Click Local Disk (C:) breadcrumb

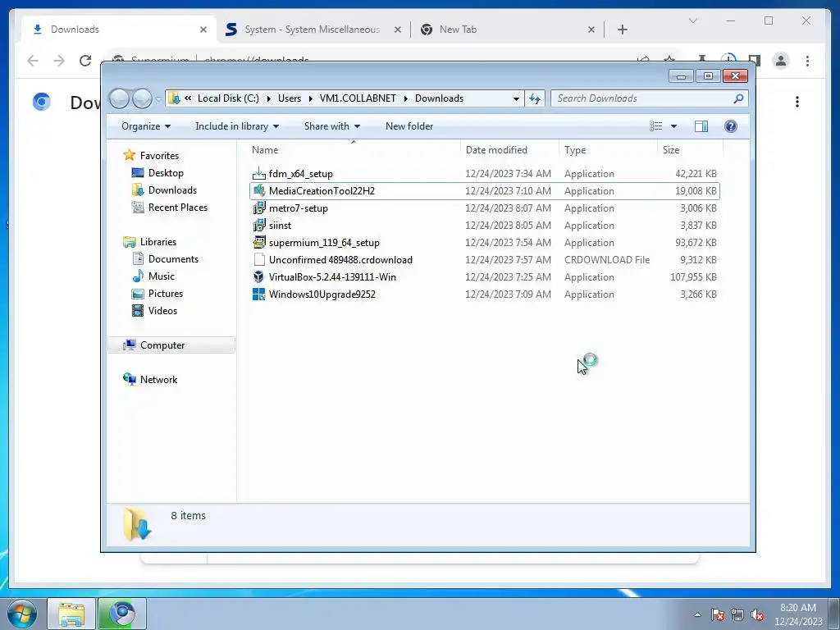pyautogui.click(x=228, y=98)
